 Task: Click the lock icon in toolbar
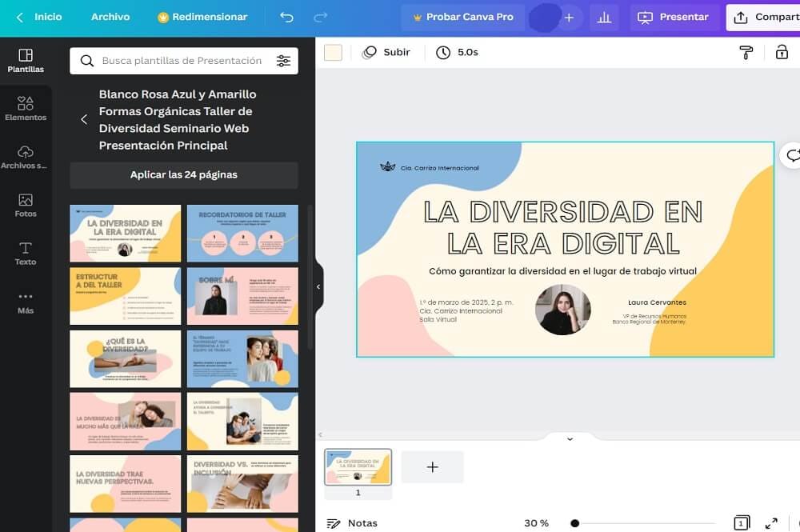click(x=782, y=53)
